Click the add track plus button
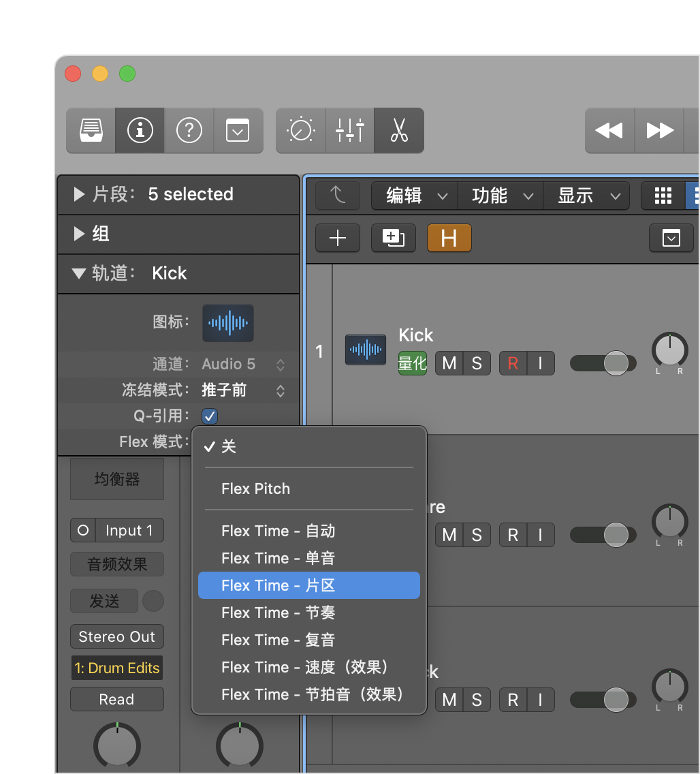 coord(338,238)
